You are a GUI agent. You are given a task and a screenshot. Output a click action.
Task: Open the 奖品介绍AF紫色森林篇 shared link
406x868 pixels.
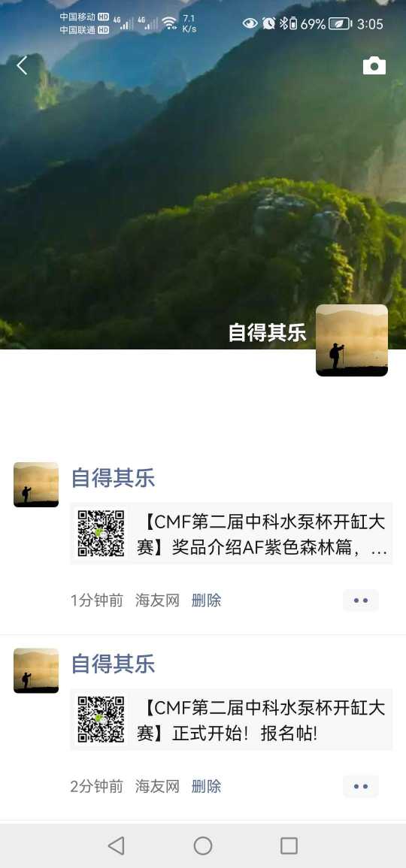[232, 534]
